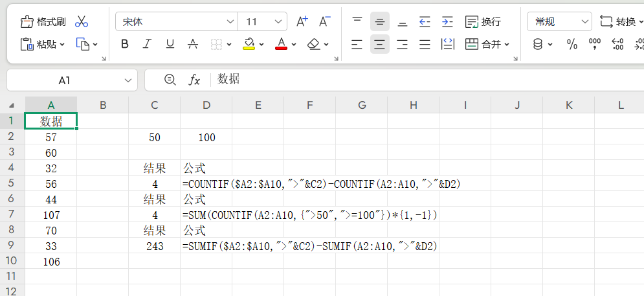
Task: Increase font size with A+ icon
Action: click(302, 22)
